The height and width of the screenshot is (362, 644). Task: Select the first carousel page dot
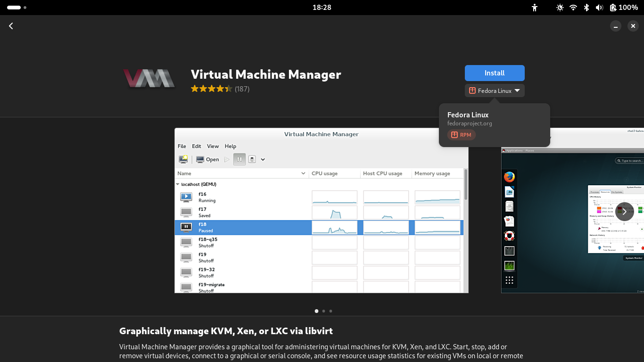click(316, 311)
